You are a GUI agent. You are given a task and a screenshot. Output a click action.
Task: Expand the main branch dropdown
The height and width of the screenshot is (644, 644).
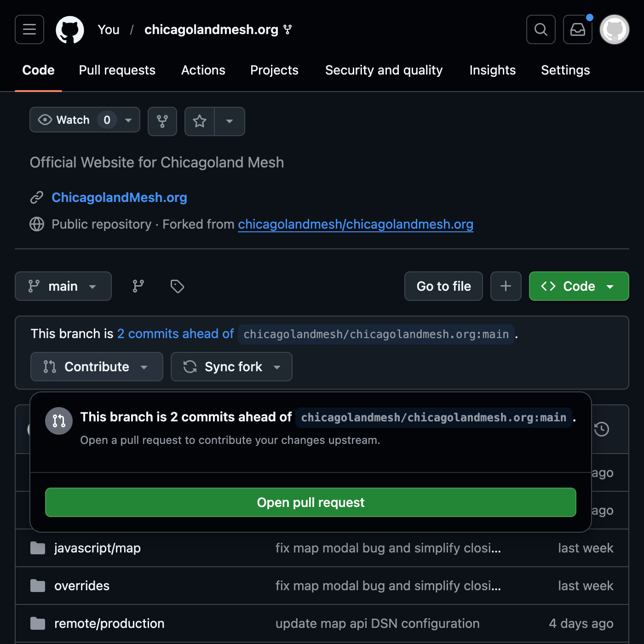pyautogui.click(x=63, y=286)
